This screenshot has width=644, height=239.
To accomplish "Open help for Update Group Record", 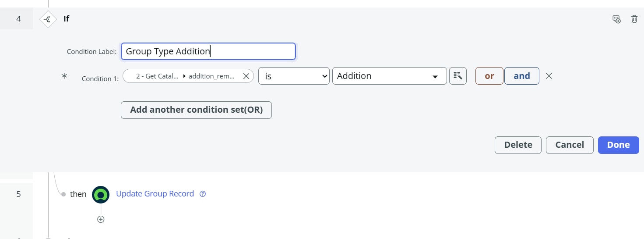I will tap(203, 194).
